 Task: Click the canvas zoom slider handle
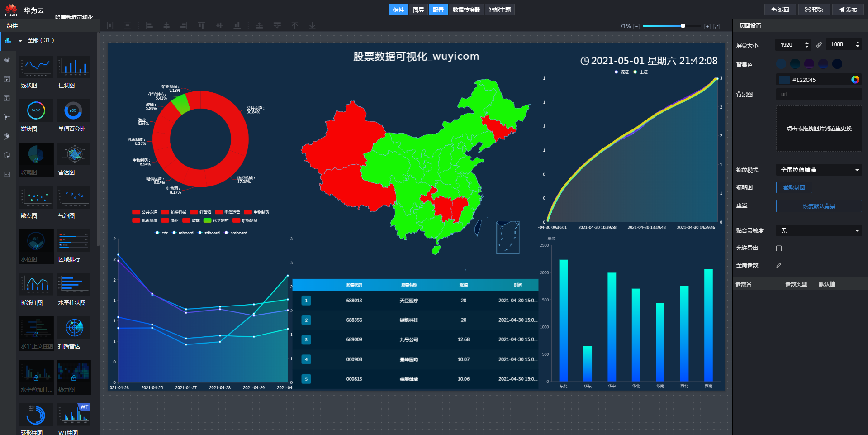click(x=683, y=26)
